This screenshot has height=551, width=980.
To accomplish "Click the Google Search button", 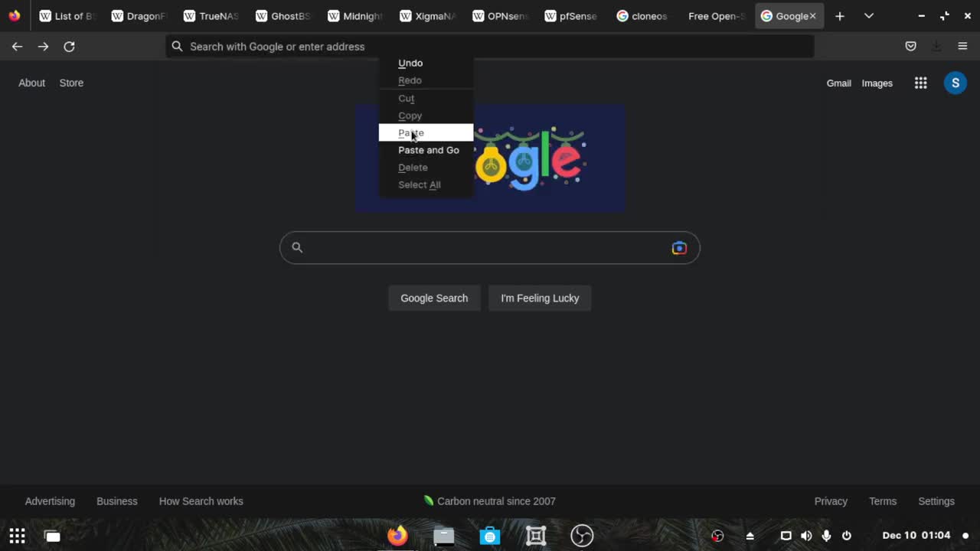I will (434, 298).
